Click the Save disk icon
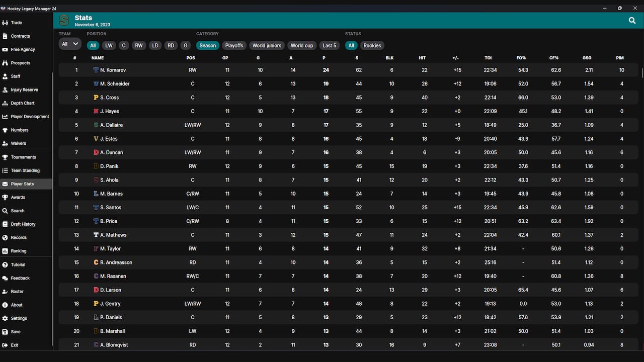 (5, 332)
